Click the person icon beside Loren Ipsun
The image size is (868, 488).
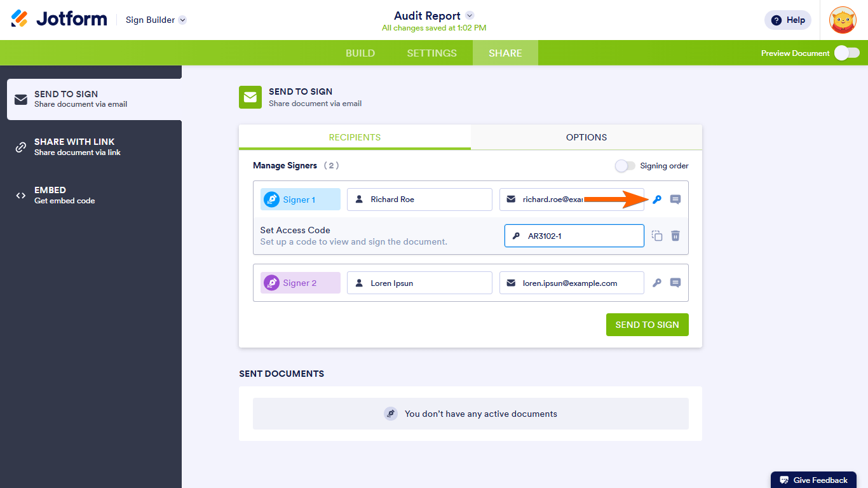point(359,283)
